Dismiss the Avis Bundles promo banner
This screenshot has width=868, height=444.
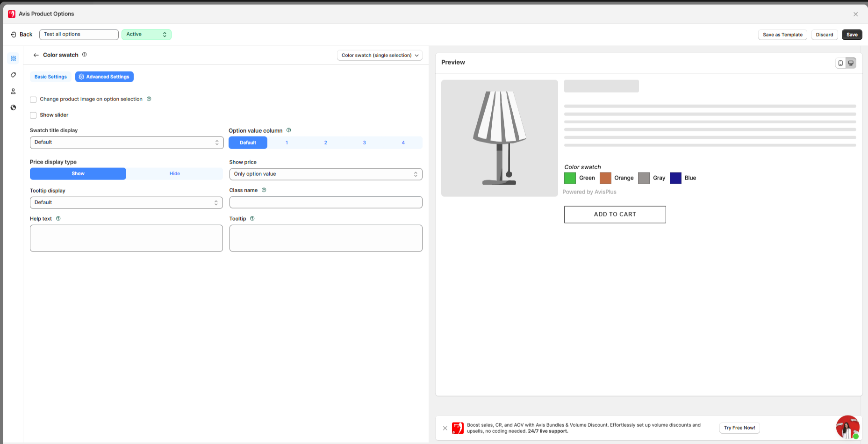tap(445, 428)
